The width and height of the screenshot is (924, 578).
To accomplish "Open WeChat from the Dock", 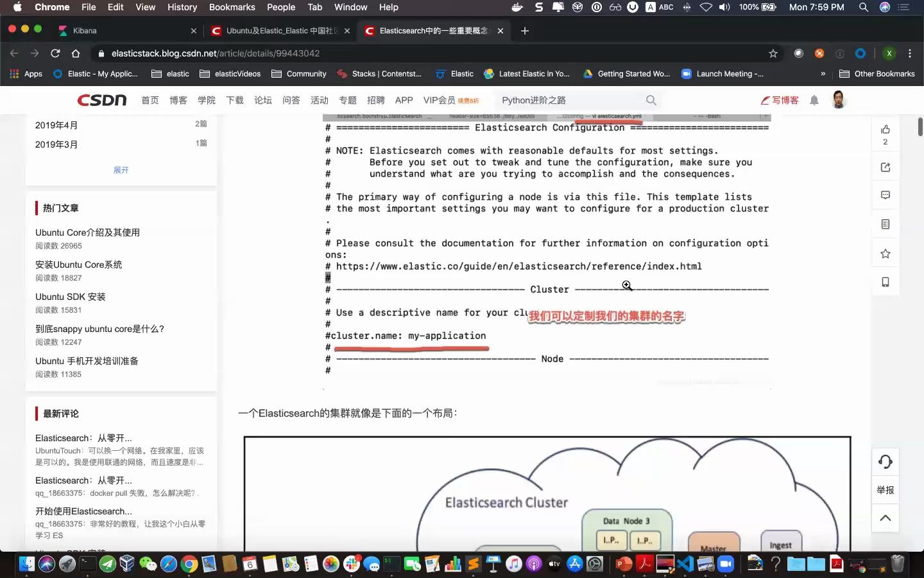I will click(x=148, y=564).
